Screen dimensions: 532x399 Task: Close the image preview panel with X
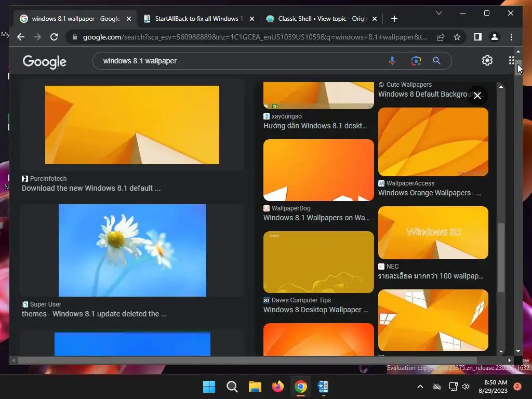(x=477, y=96)
